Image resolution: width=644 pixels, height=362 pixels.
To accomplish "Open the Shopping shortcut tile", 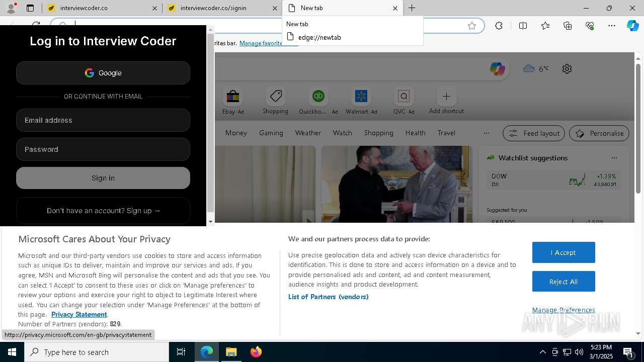I will click(x=275, y=101).
